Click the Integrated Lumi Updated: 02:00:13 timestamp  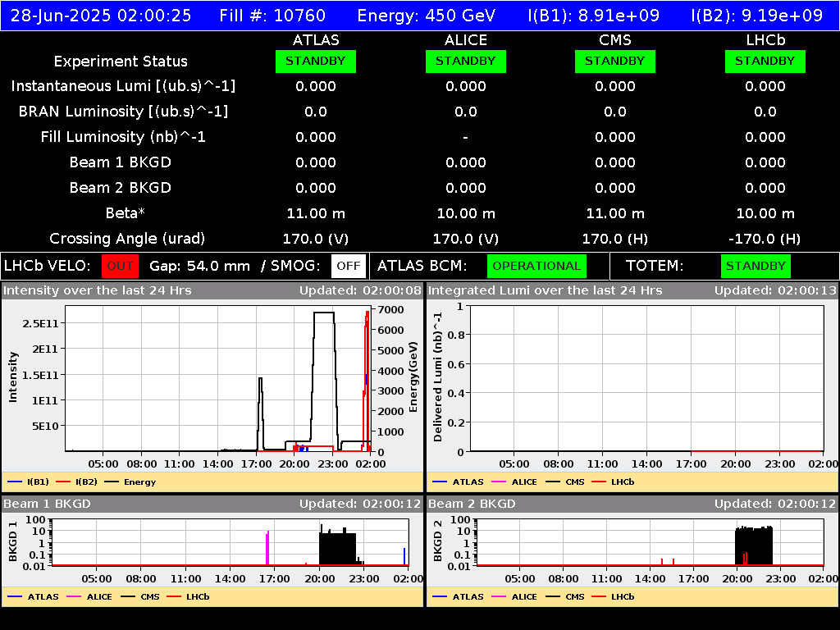(775, 291)
